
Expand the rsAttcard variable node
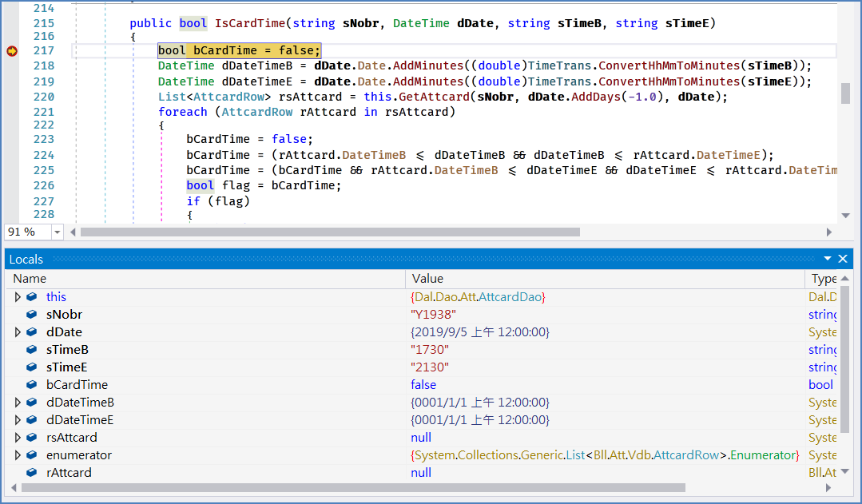coord(18,438)
